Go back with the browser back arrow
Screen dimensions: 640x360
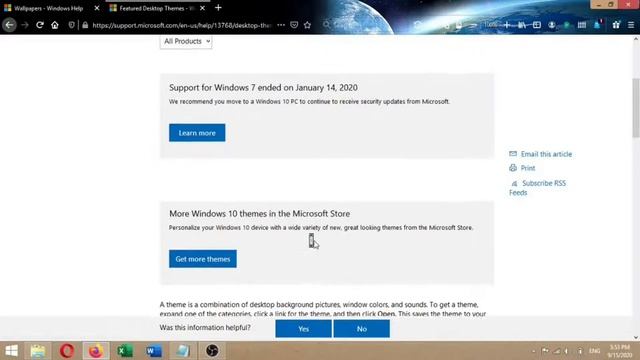[x=9, y=25]
